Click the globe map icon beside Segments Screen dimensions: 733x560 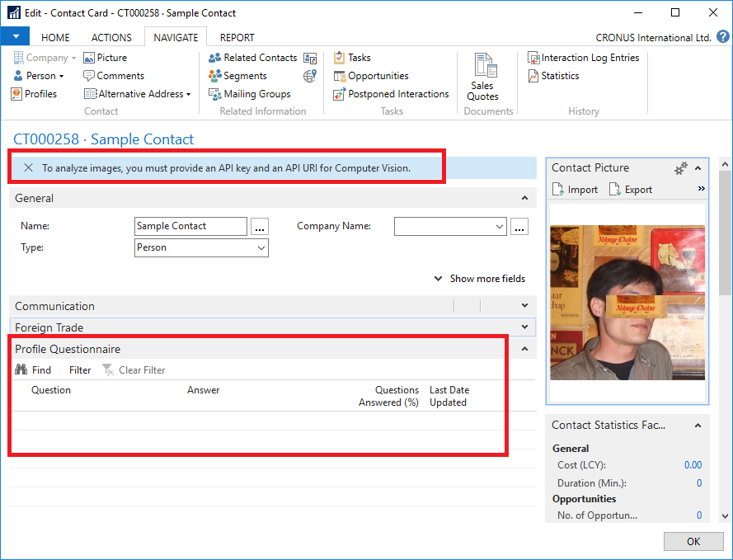click(310, 76)
